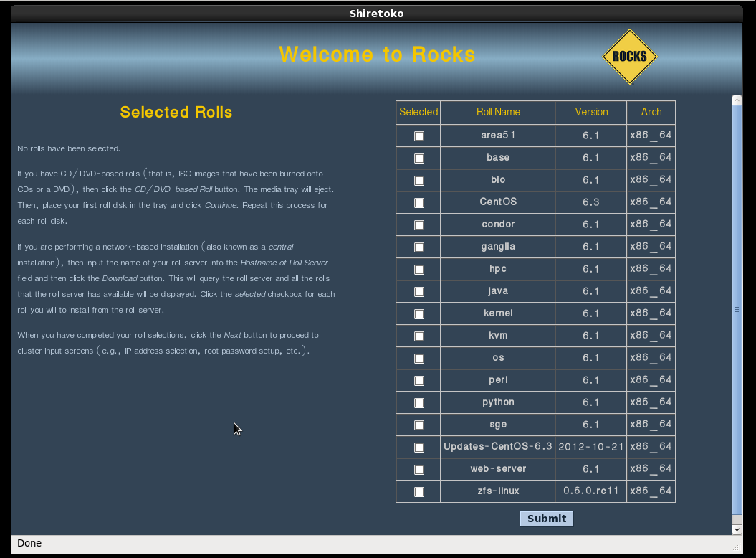Click the Roll Name column header
This screenshot has width=756, height=558.
(498, 112)
